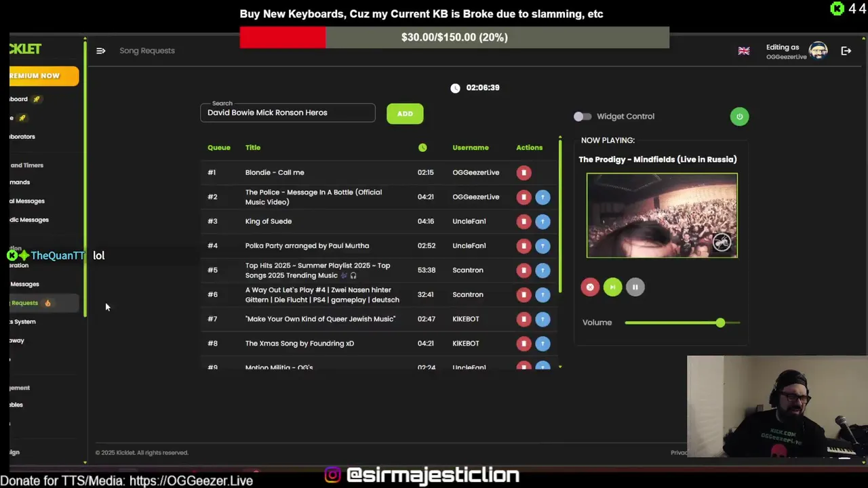This screenshot has height=488, width=868.
Task: Delete The Police - Message In A Bottle
Action: (x=524, y=197)
